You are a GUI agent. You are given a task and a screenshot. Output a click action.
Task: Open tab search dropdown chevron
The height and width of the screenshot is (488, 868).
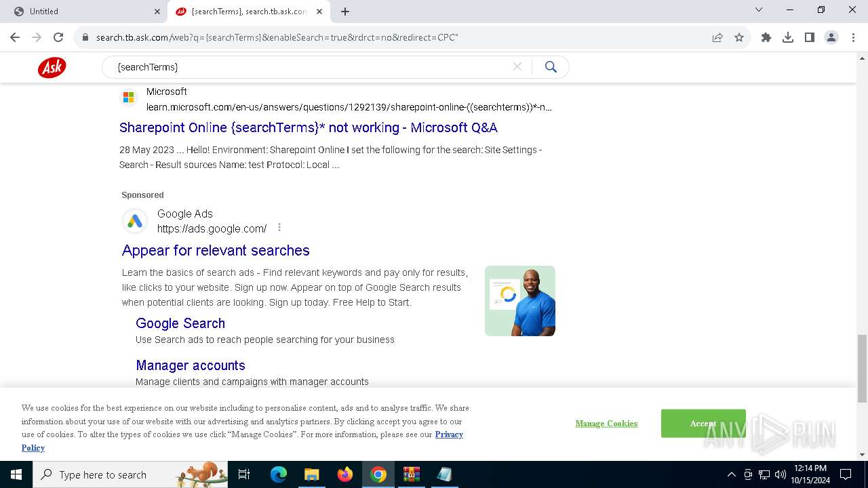pyautogui.click(x=759, y=10)
